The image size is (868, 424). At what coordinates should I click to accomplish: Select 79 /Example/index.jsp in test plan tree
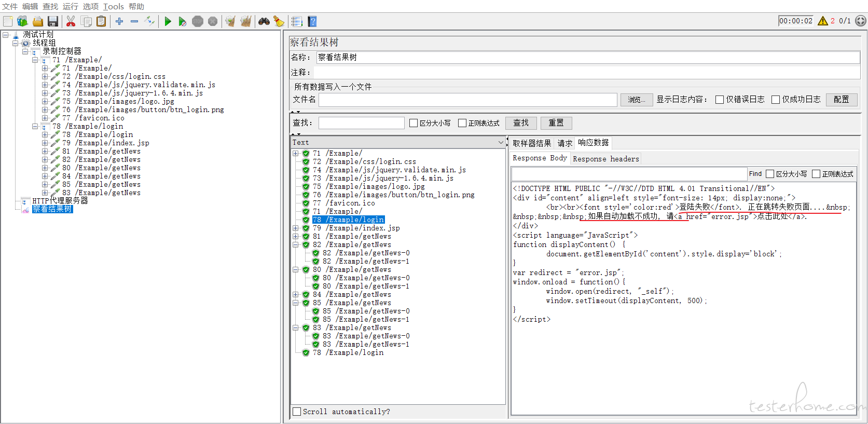(x=106, y=143)
